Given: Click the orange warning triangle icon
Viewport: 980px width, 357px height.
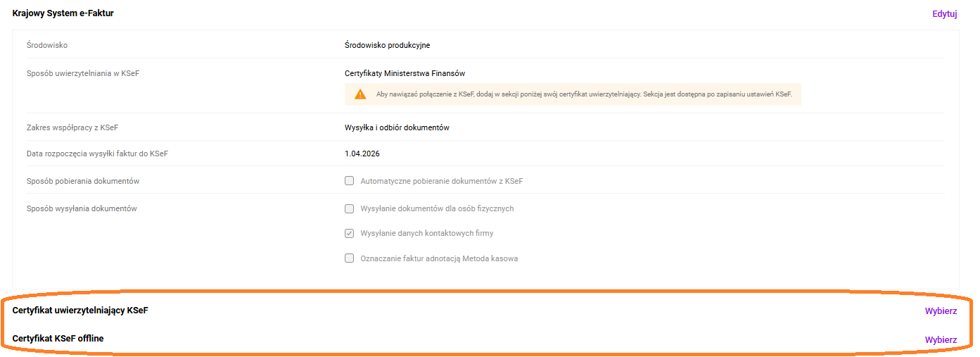Looking at the screenshot, I should (360, 94).
